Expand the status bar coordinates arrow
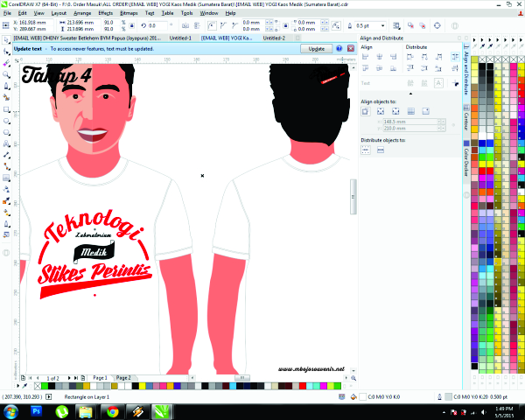The height and width of the screenshot is (420, 525). click(x=48, y=397)
